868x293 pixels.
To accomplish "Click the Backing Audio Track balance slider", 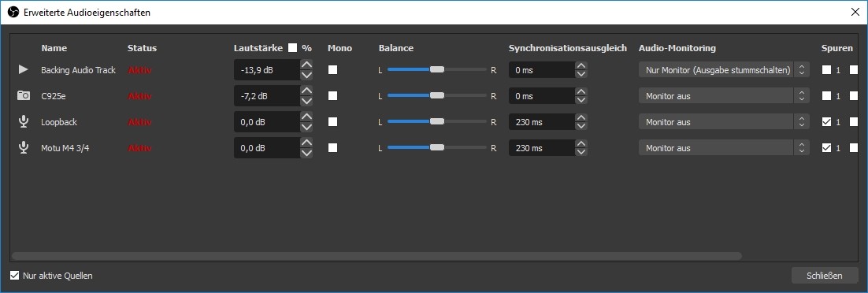I will 437,70.
